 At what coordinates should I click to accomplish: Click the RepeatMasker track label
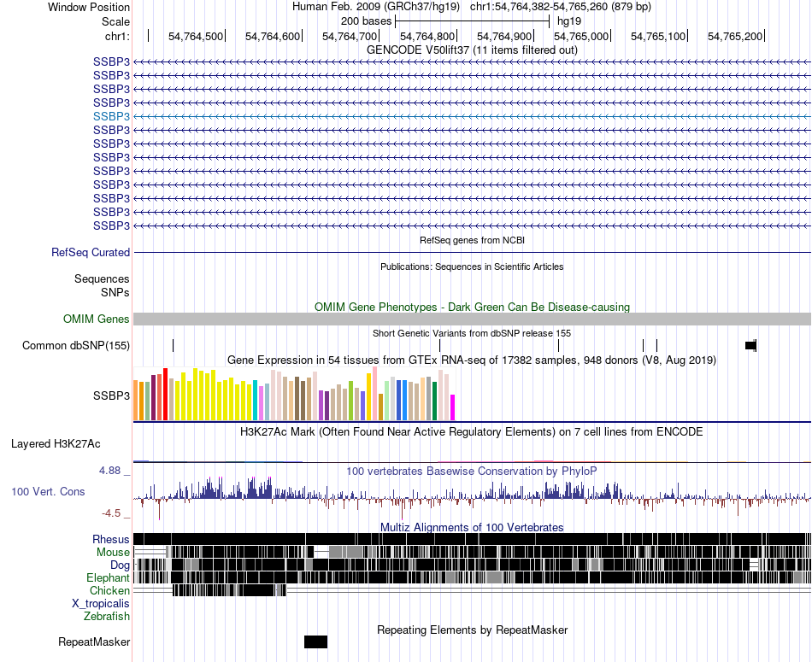(x=94, y=641)
